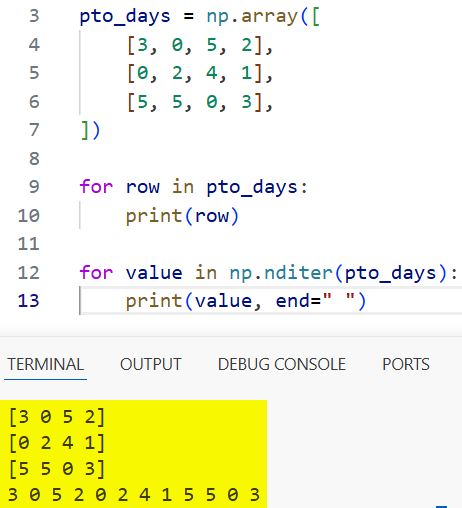Click line number 4 in the gutter
The image size is (462, 508).
(x=34, y=45)
